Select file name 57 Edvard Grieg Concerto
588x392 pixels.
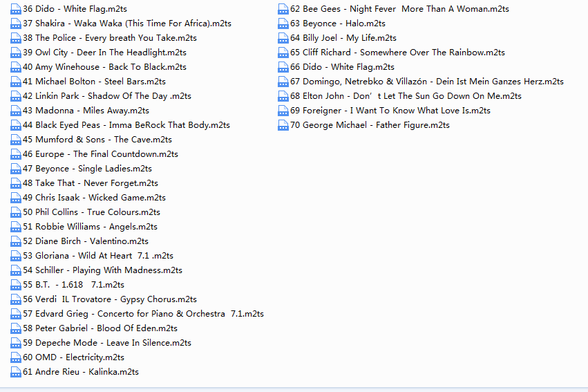click(x=143, y=314)
